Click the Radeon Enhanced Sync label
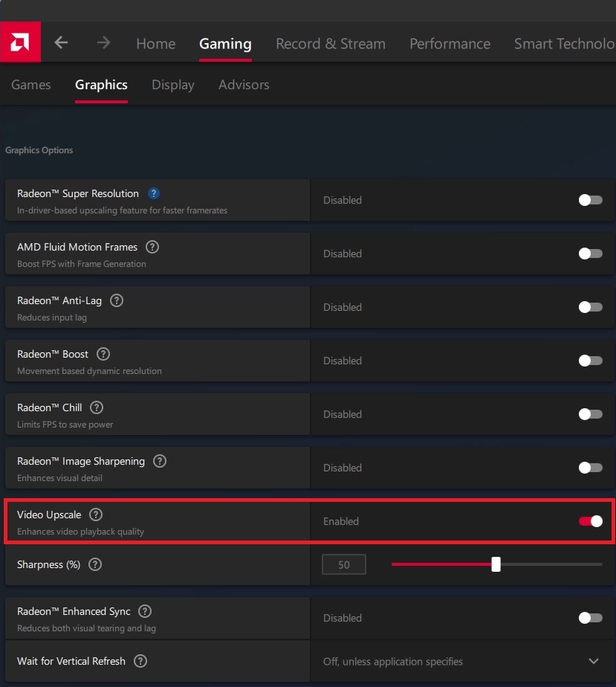This screenshot has width=616, height=687. pos(74,611)
